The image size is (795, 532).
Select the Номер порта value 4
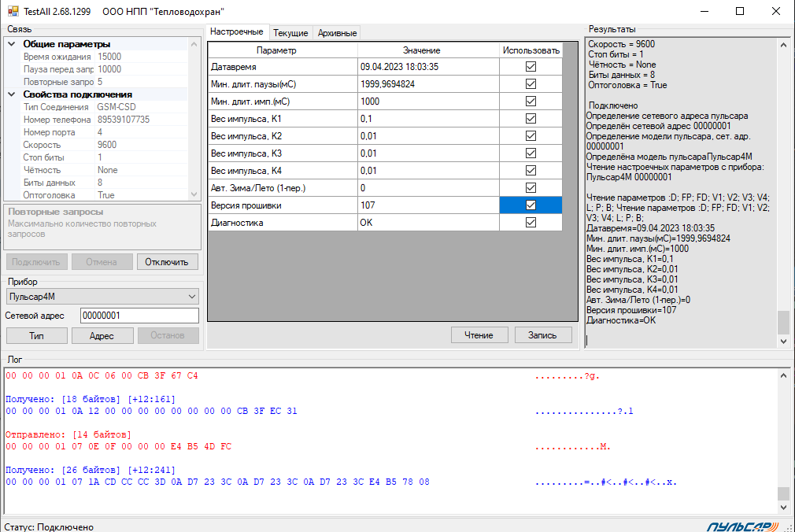[100, 132]
